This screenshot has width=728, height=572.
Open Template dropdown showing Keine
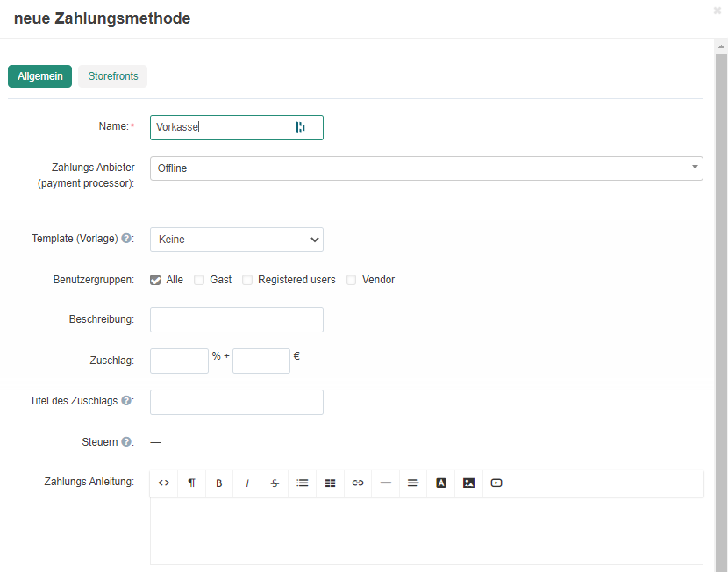(x=236, y=240)
